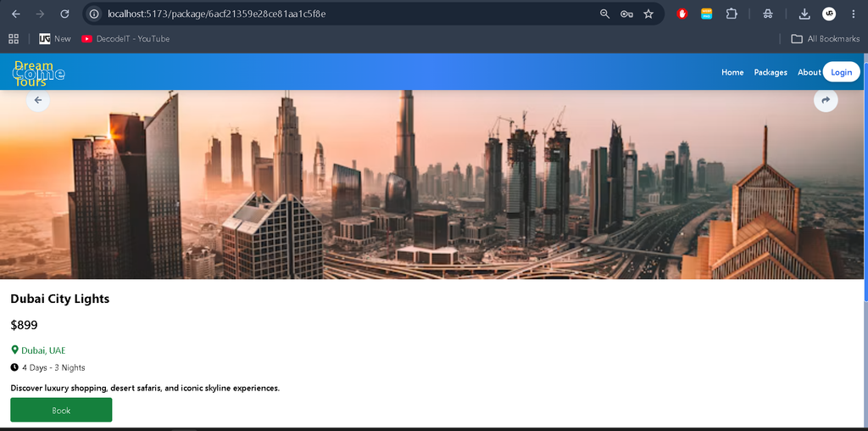Screen dimensions: 868x431
Task: Open the New bookmark
Action: coord(55,39)
